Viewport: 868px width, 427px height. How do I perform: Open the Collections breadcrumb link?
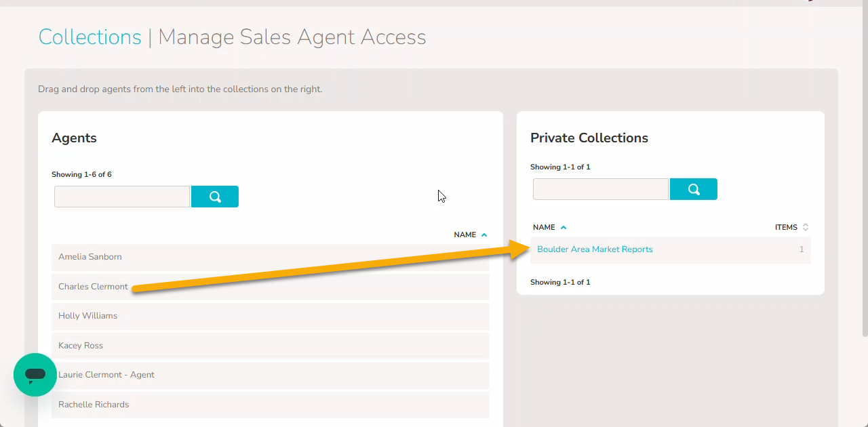click(x=90, y=37)
